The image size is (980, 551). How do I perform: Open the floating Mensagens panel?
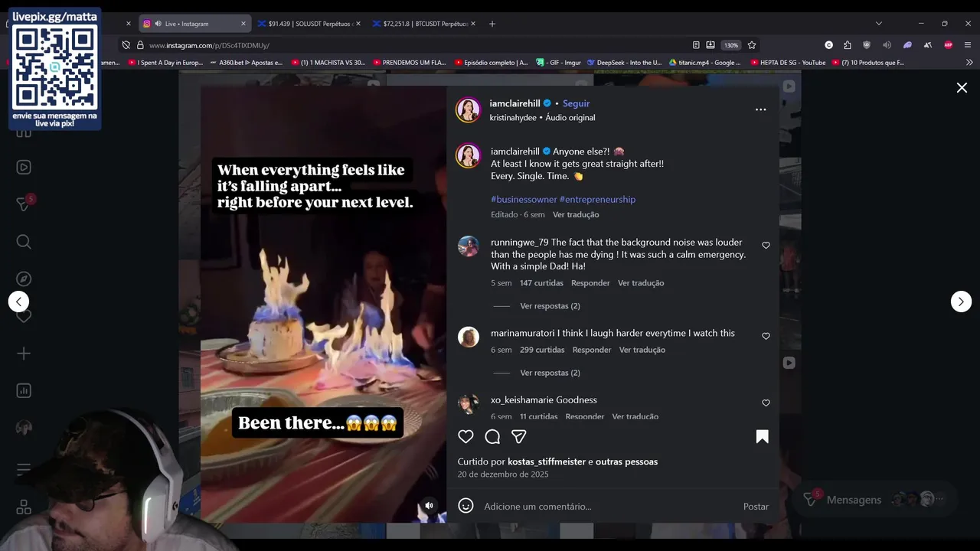[x=874, y=500]
